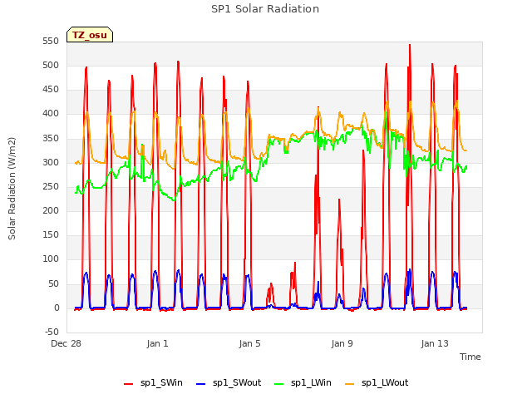Click the tallest red SWin peak near 550
The image size is (532, 399).
pos(410,46)
